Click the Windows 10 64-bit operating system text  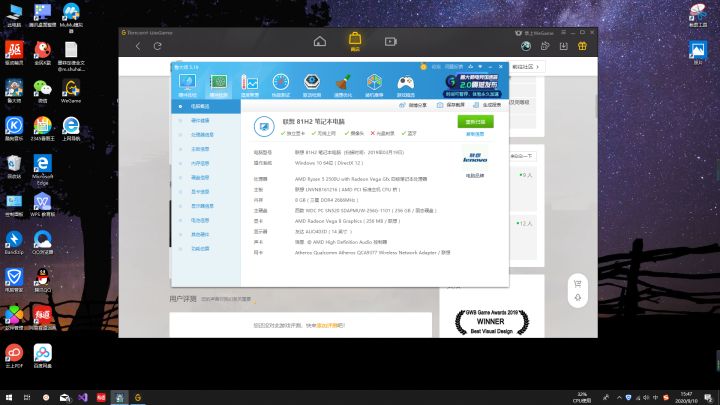pos(329,163)
